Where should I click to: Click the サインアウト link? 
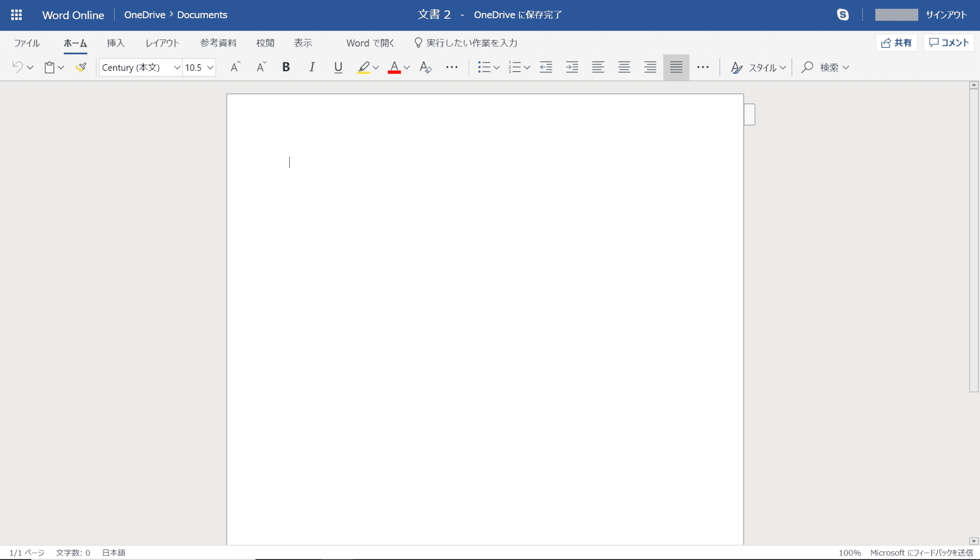pyautogui.click(x=946, y=15)
